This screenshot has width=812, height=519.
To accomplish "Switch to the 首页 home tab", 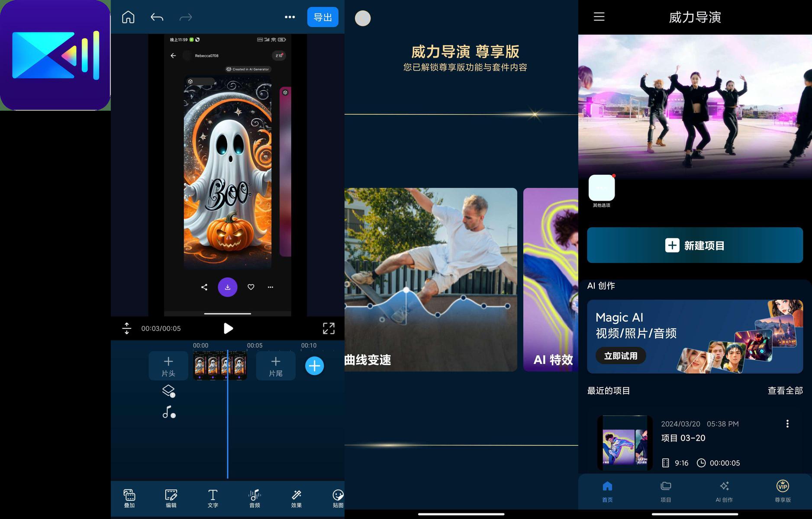I will coord(607,491).
